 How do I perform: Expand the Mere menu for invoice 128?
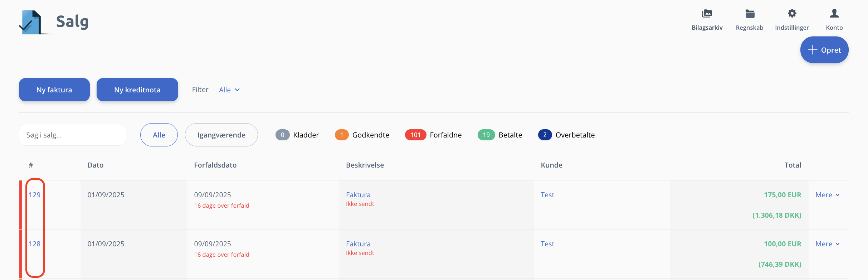tap(827, 244)
